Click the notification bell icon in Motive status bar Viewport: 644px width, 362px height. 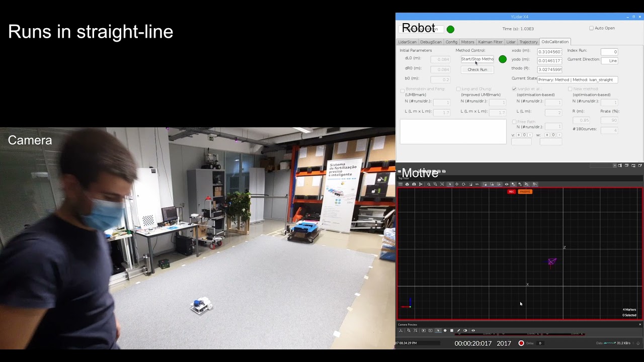[638, 343]
